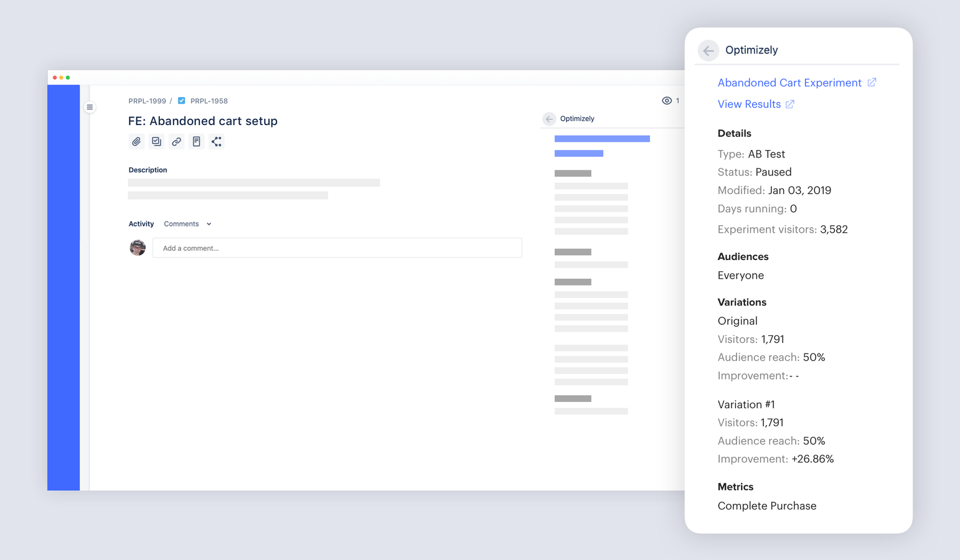Click the page document icon
The image size is (960, 560).
click(x=196, y=142)
